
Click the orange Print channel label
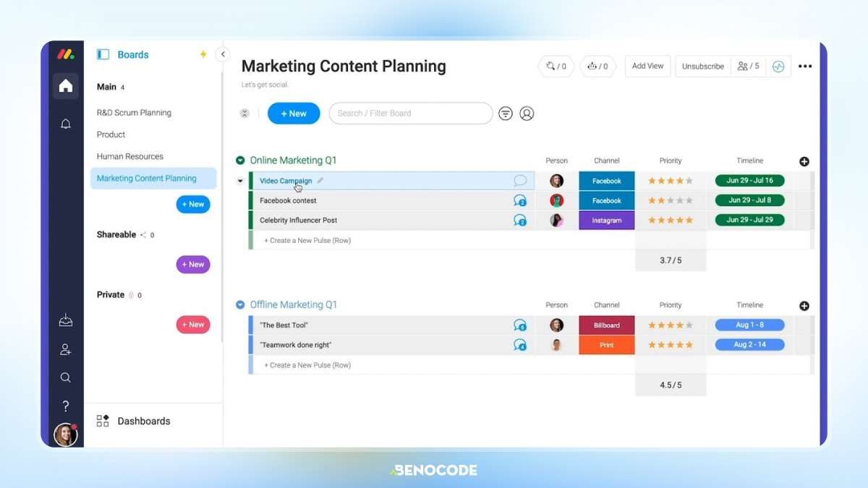point(607,345)
